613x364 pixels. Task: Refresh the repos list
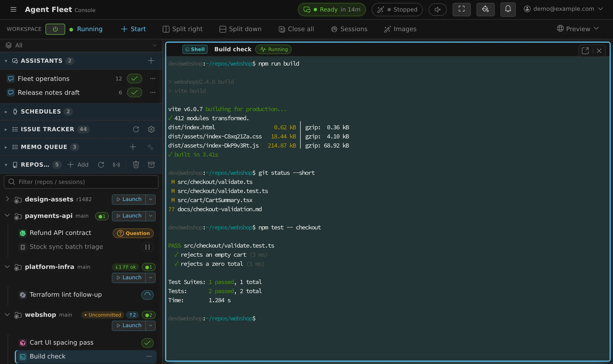click(x=101, y=165)
